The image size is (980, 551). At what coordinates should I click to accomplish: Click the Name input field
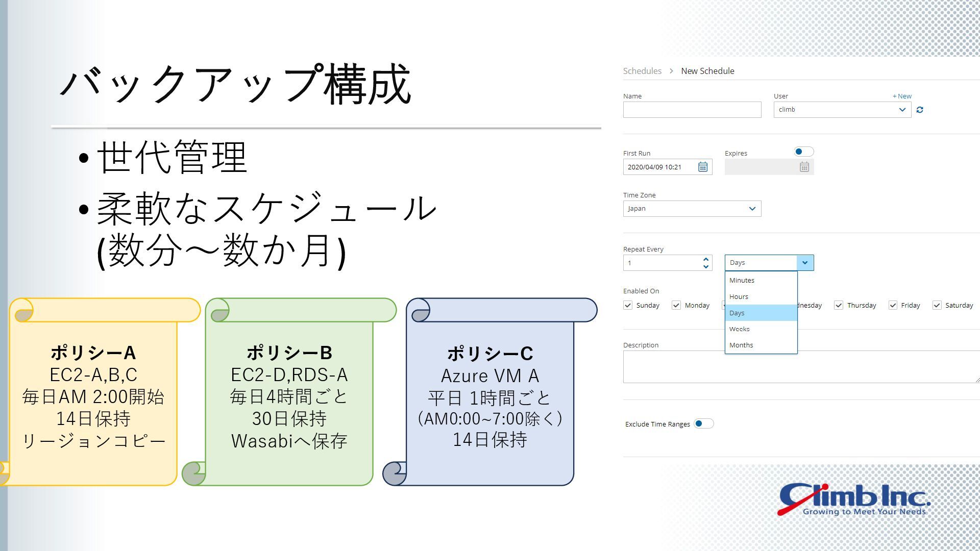point(692,110)
